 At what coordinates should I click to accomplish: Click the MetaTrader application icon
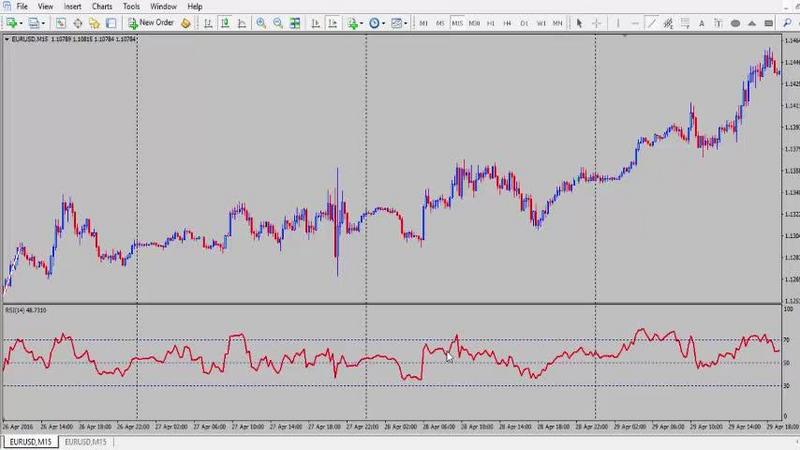point(7,6)
